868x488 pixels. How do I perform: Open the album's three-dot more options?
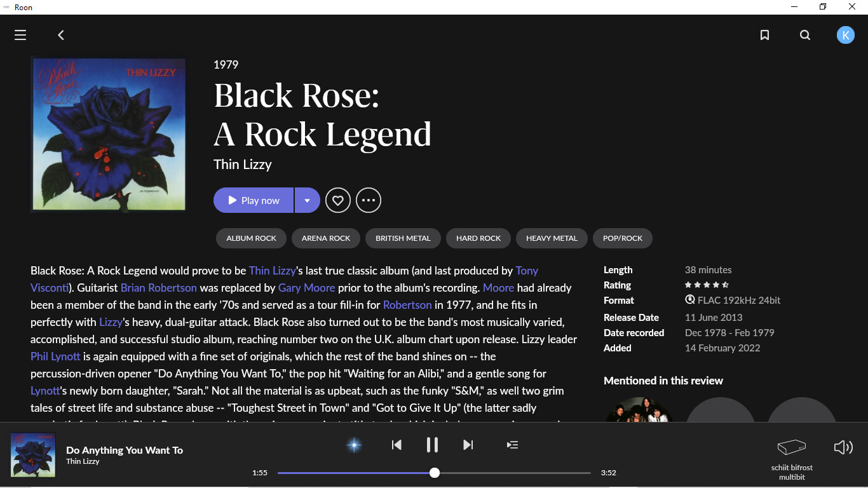[x=369, y=200]
